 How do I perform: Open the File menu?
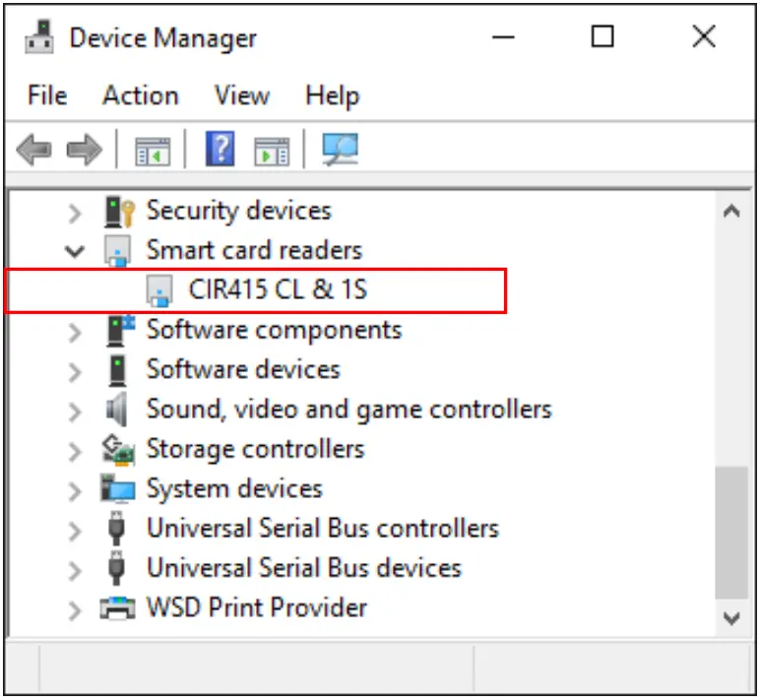click(x=47, y=95)
